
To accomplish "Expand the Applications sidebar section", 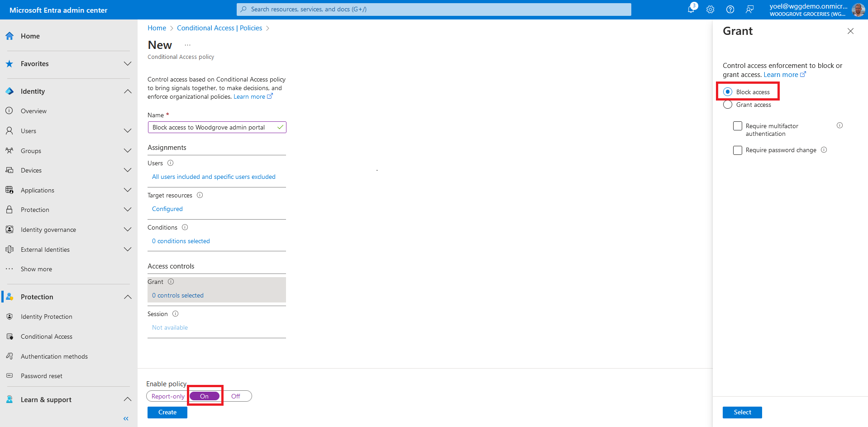I will pyautogui.click(x=128, y=190).
